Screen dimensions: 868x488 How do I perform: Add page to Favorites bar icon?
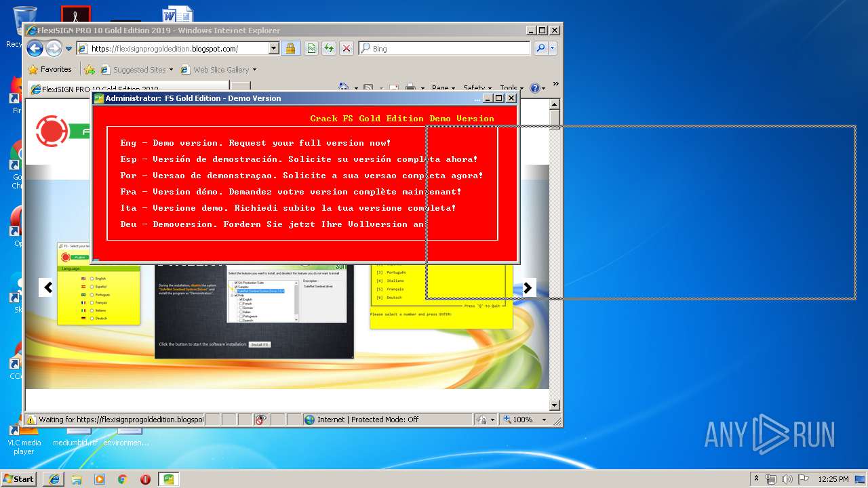coord(90,69)
